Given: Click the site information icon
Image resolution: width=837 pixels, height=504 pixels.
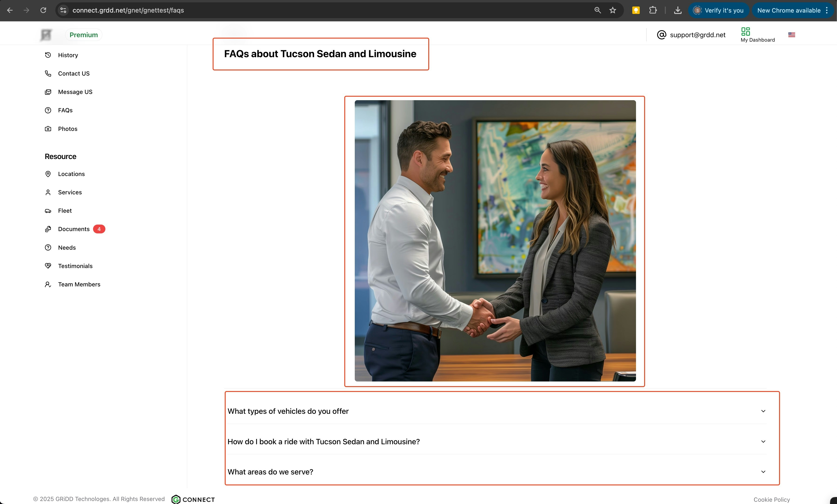Looking at the screenshot, I should point(63,10).
